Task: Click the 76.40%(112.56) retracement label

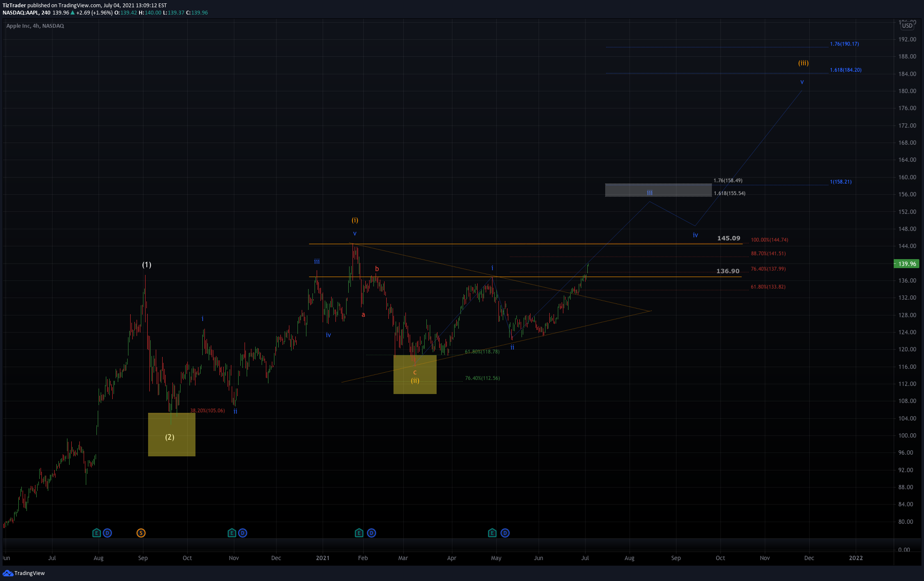Action: pos(482,378)
